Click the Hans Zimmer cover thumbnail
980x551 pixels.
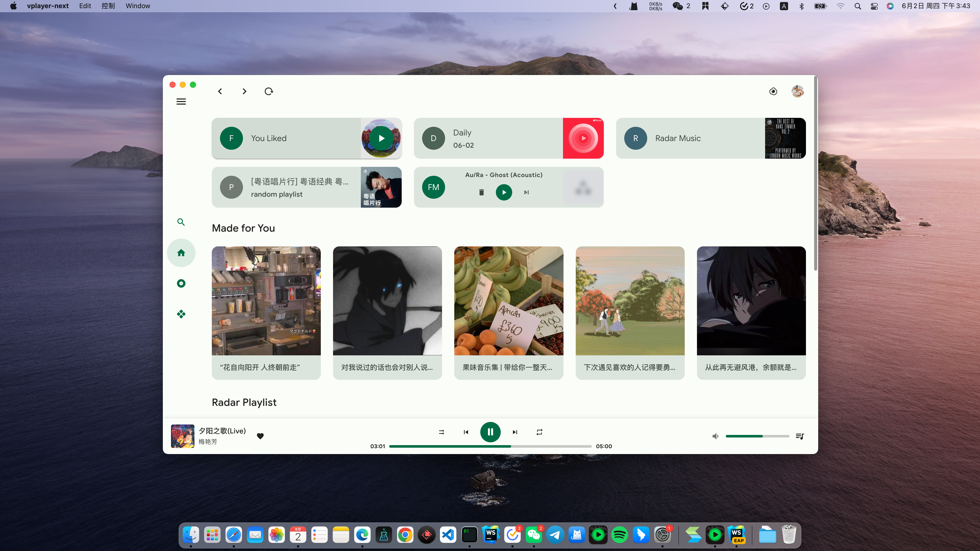tap(785, 139)
